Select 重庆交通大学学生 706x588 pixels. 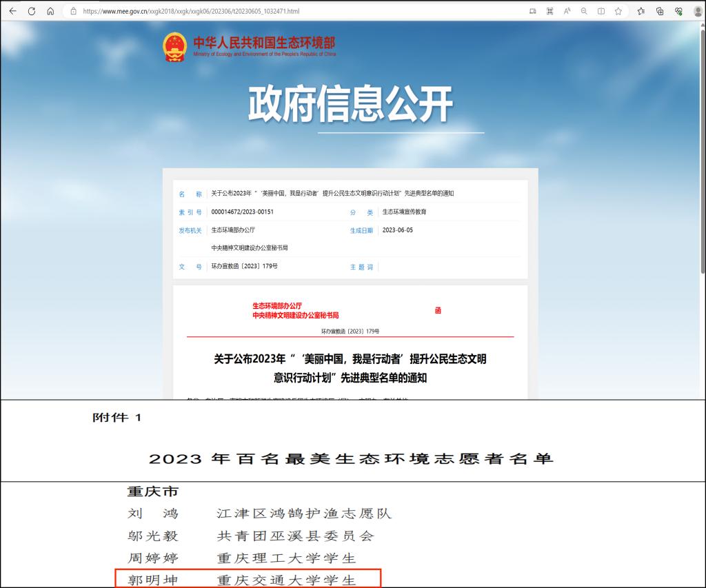[x=286, y=580]
